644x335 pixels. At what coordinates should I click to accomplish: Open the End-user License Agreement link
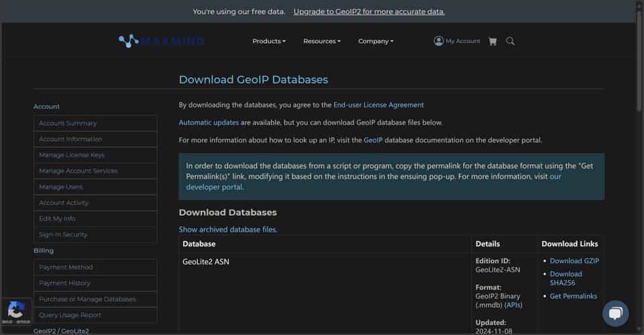378,105
